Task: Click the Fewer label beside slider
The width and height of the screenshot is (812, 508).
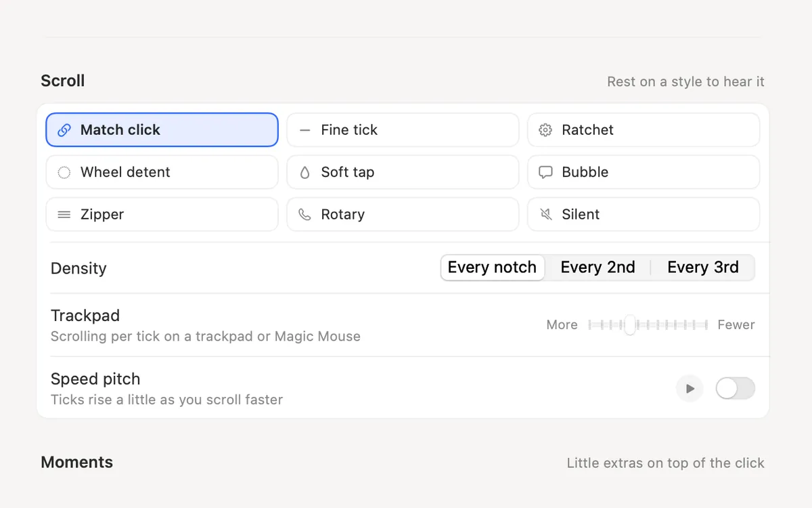Action: [x=736, y=325]
